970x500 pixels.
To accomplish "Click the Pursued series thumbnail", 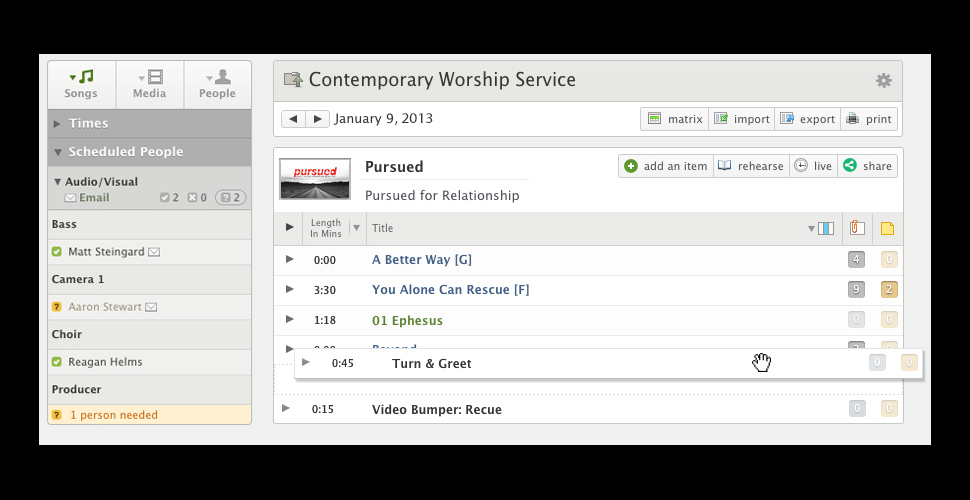I will coord(315,179).
